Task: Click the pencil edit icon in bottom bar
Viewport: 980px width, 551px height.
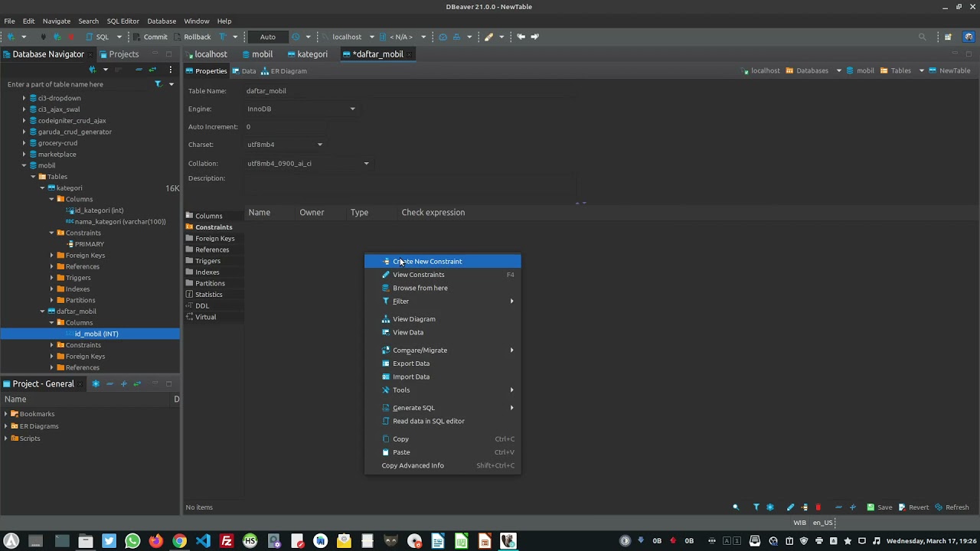Action: coord(790,507)
